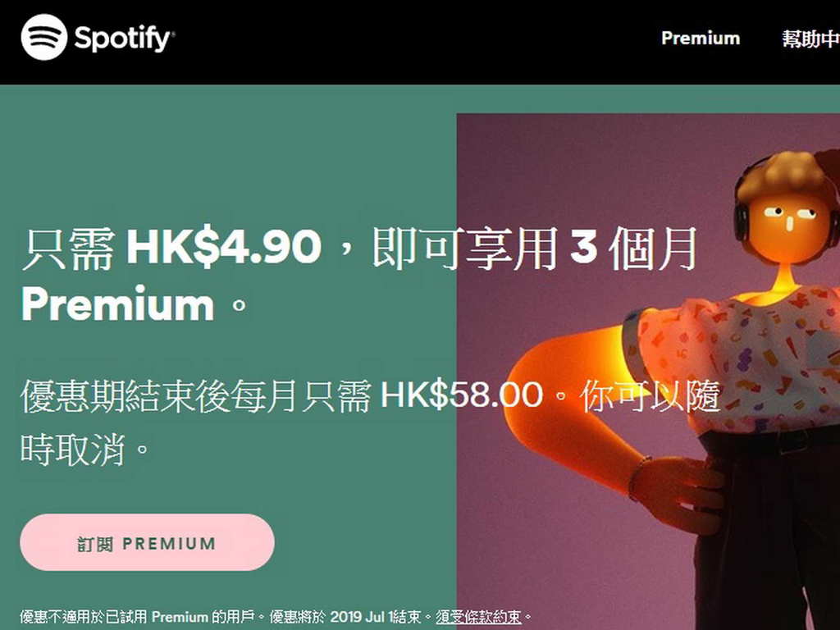This screenshot has height=630, width=840.
Task: Click the 時取消 cancel-anytime text
Action: (73, 450)
